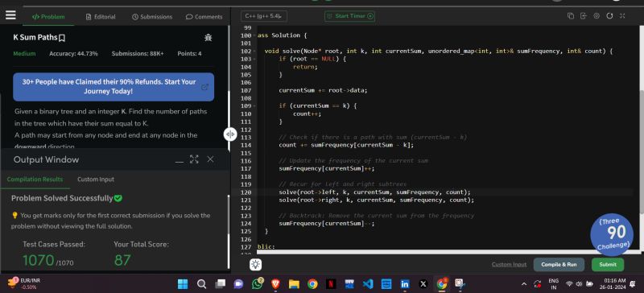Bookmark the K Sum Paths problem
644x293 pixels.
pyautogui.click(x=62, y=38)
